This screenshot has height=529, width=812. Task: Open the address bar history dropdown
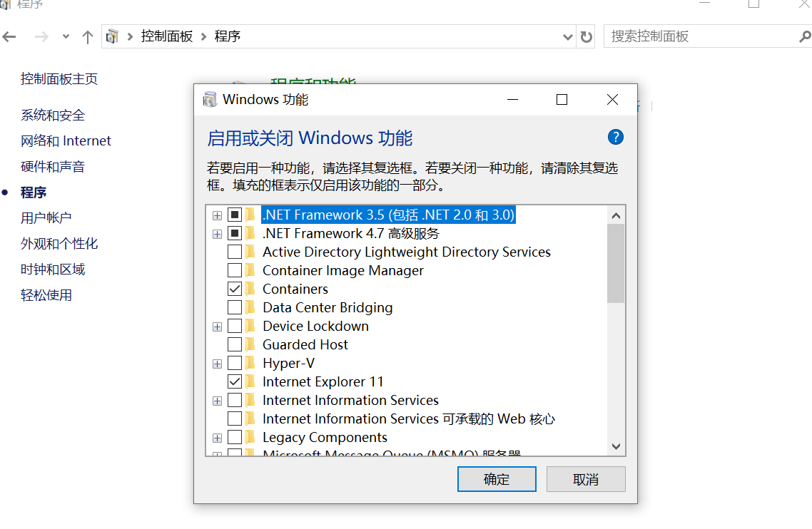click(x=567, y=37)
